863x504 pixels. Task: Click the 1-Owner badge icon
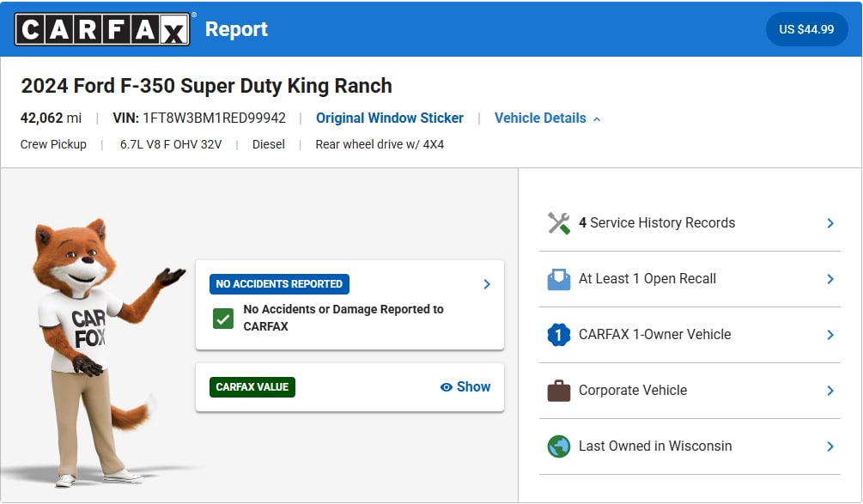point(559,335)
